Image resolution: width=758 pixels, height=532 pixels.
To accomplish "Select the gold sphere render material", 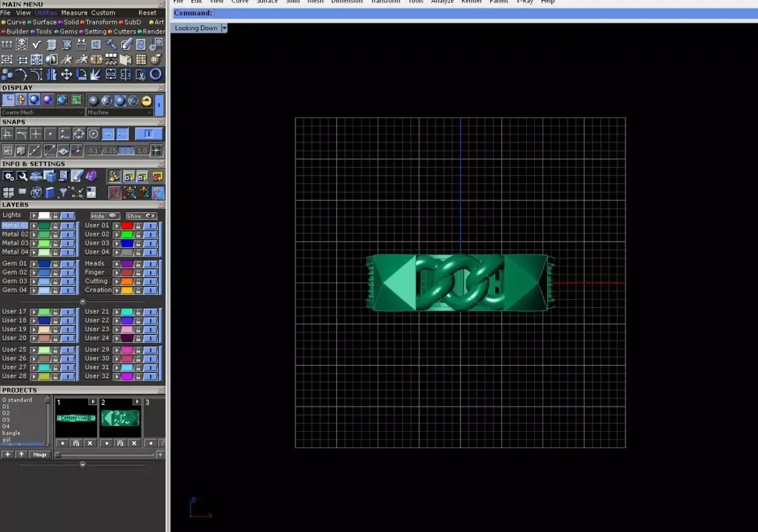I will coord(147,101).
